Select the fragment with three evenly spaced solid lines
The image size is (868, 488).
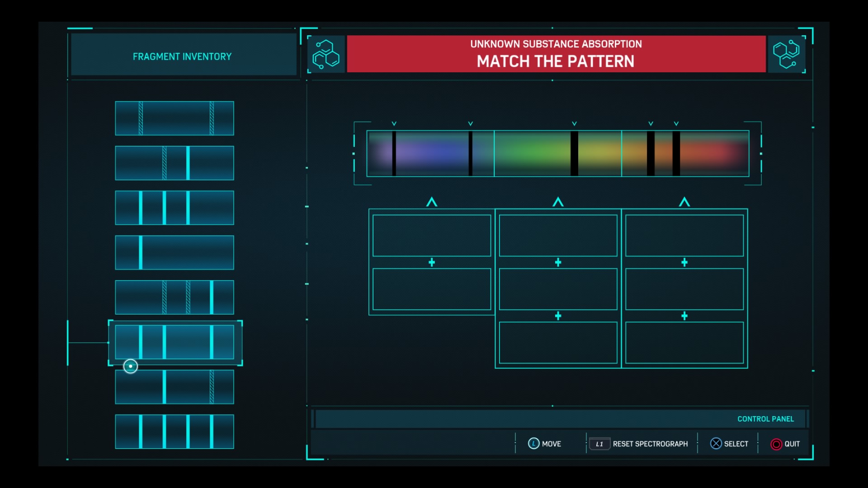click(x=175, y=208)
